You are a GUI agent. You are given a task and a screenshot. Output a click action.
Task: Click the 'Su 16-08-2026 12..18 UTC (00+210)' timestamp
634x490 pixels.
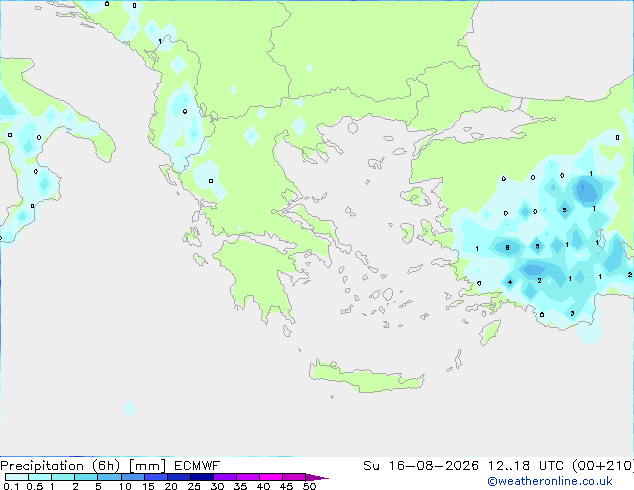tap(498, 466)
